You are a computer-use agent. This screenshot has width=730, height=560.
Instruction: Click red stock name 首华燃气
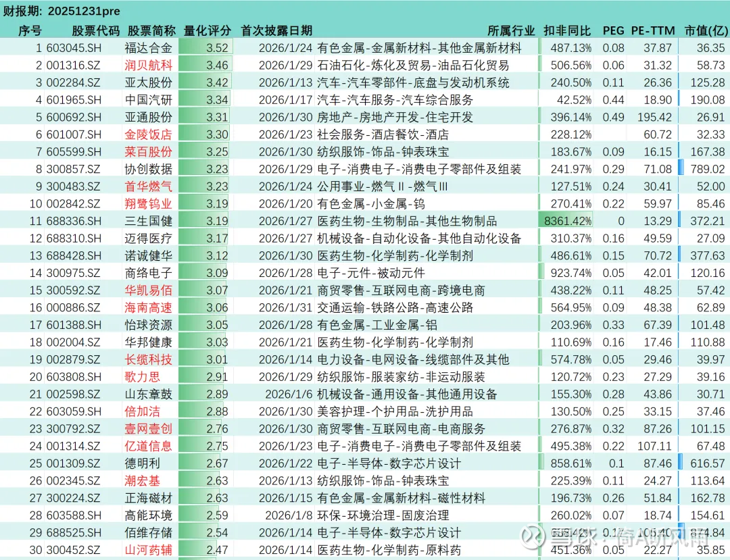[x=149, y=186]
